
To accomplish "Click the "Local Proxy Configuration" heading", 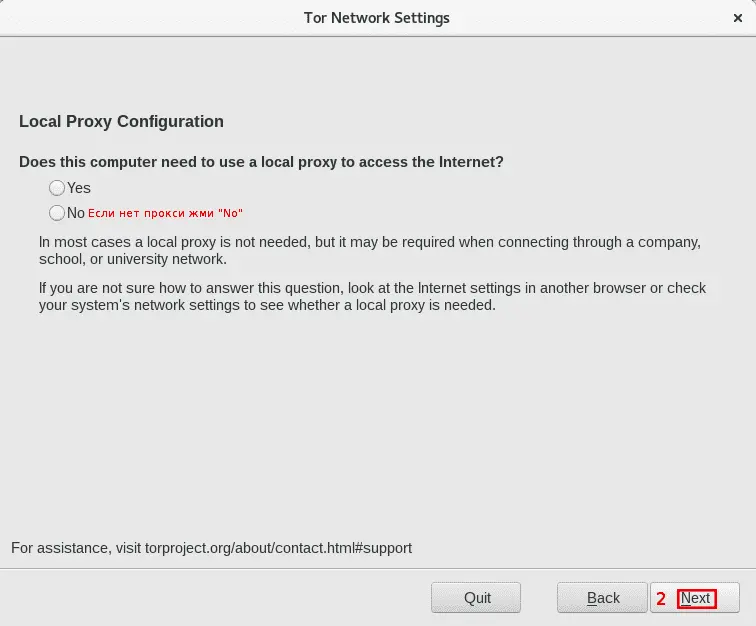I will [121, 122].
